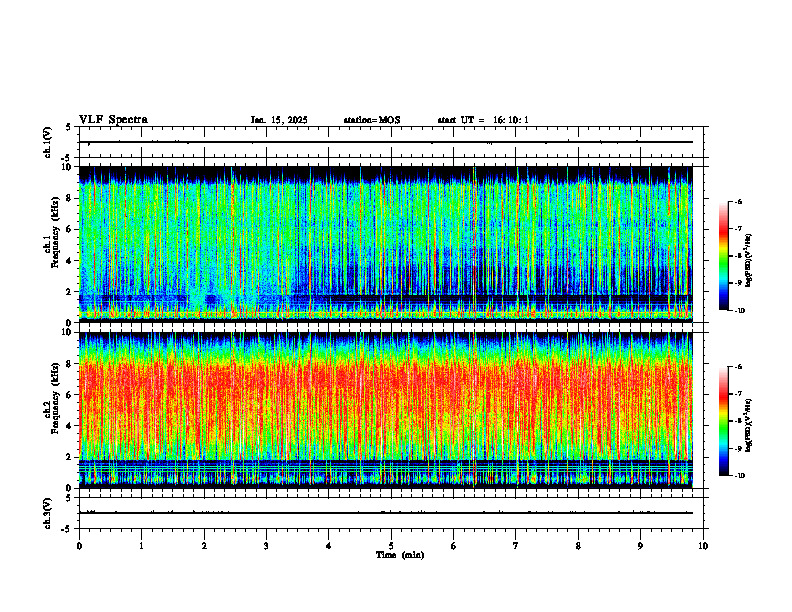Click time axis tick label "3"
Screen dimensions: 792x612
pos(266,546)
